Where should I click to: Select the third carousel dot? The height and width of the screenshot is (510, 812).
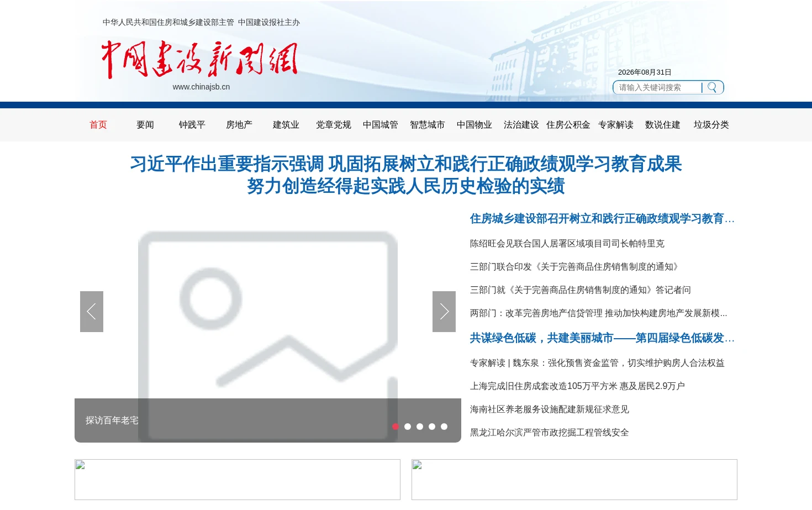coord(420,427)
